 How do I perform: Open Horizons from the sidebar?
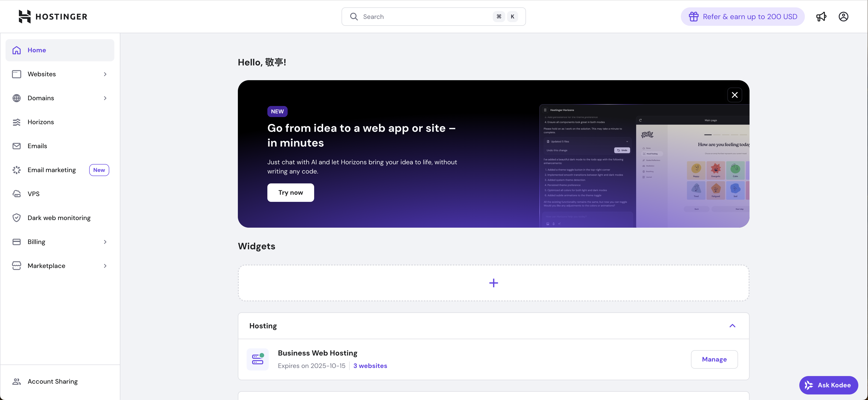click(60, 122)
